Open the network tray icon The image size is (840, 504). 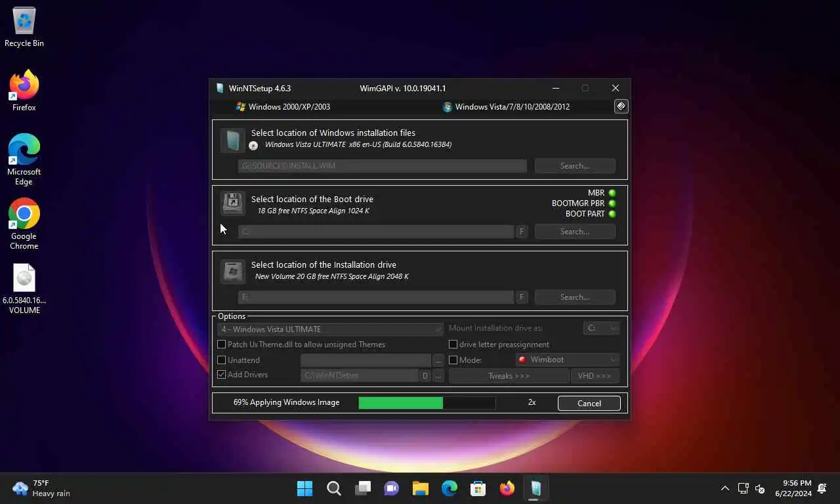(743, 488)
